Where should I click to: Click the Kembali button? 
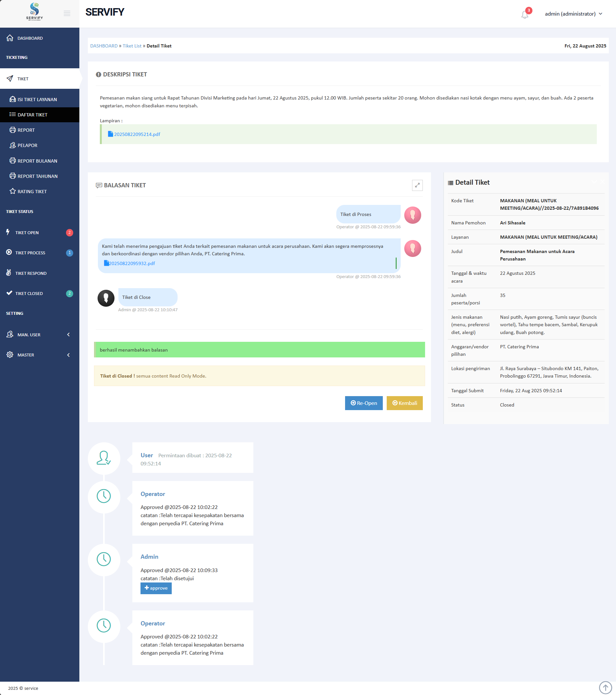[405, 403]
